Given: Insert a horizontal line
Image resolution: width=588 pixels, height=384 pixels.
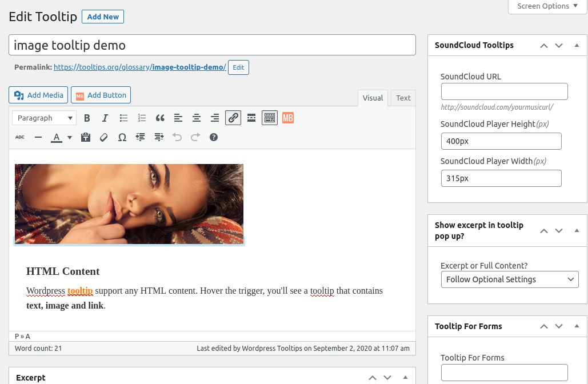Looking at the screenshot, I should [38, 137].
